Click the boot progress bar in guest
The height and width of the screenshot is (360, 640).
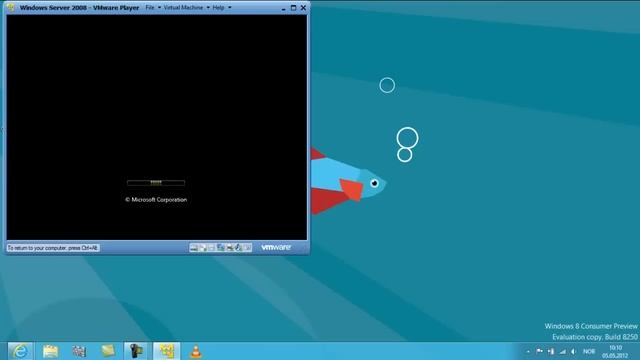point(156,182)
